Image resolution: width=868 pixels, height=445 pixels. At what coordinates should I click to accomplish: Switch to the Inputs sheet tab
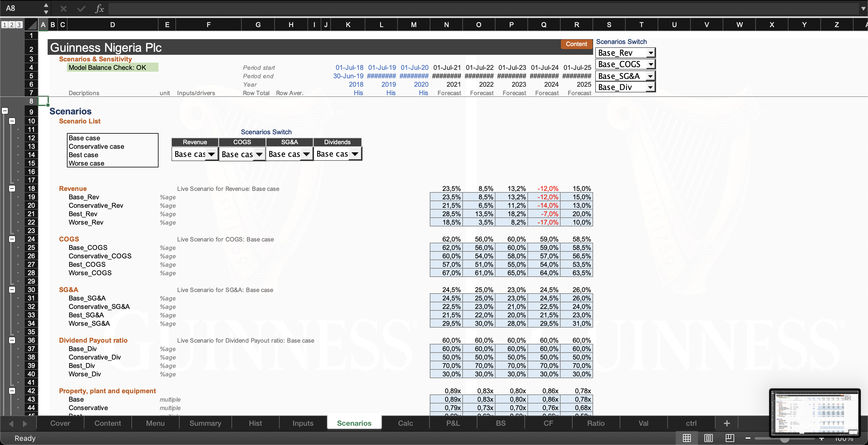(x=303, y=423)
